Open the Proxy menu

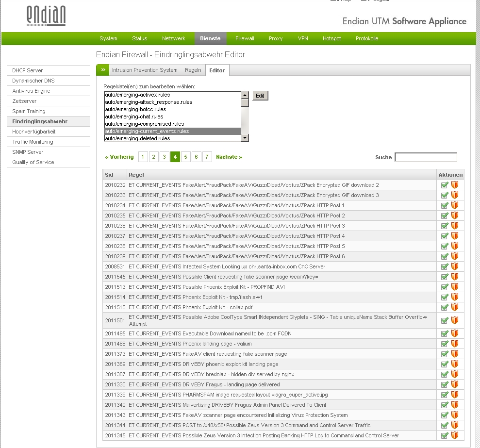coord(276,38)
